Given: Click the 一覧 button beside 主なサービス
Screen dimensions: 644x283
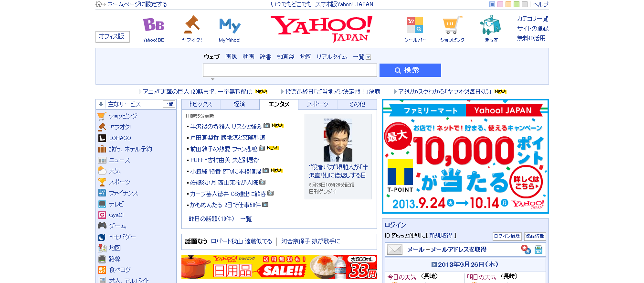Looking at the screenshot, I should [169, 104].
